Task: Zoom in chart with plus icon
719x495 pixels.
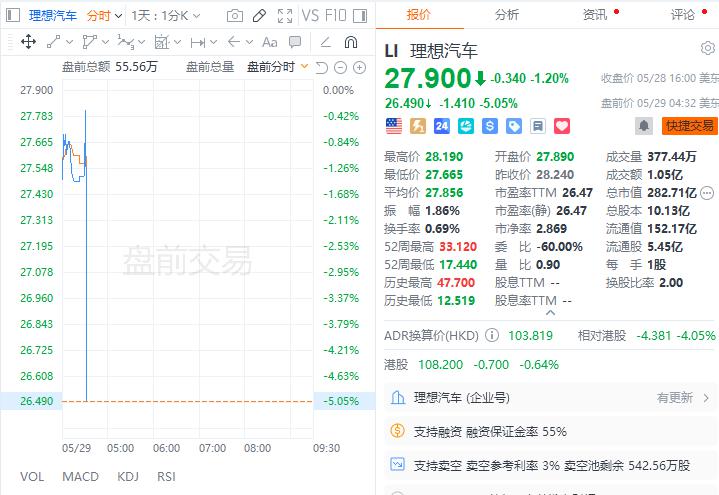Action: coord(360,68)
